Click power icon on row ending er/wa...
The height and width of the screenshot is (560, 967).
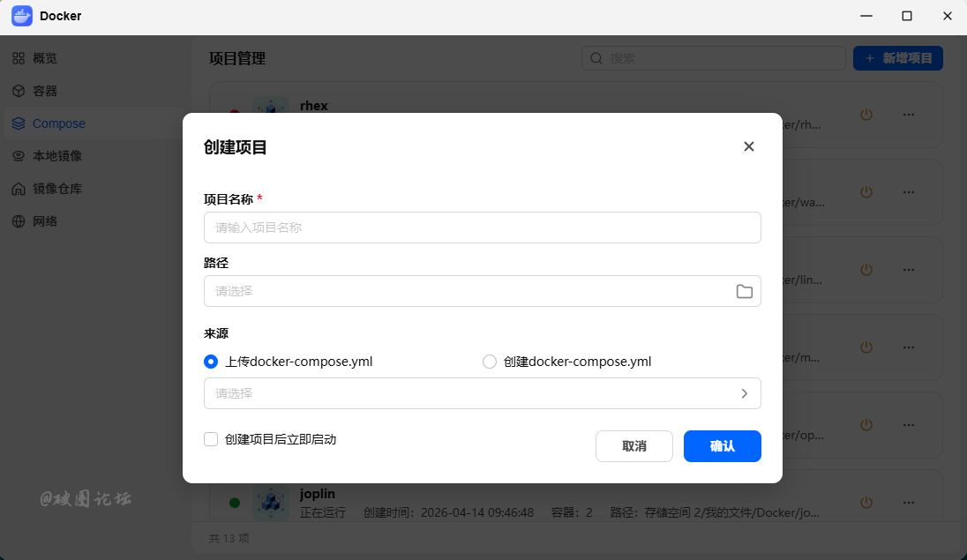point(866,192)
